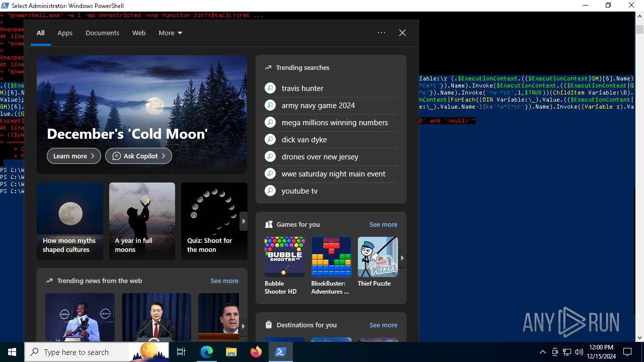Advance the moon cards carousel arrow
The image size is (644, 362).
pos(244,221)
